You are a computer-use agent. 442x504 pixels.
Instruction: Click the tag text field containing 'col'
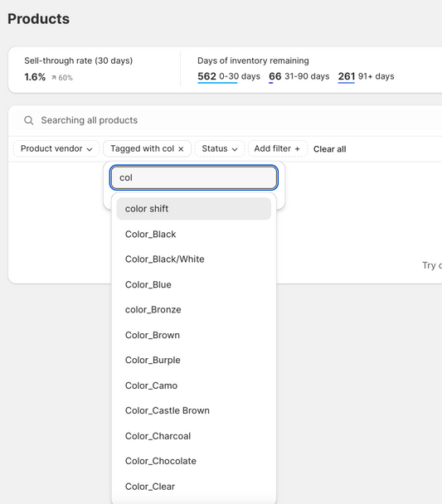click(194, 177)
